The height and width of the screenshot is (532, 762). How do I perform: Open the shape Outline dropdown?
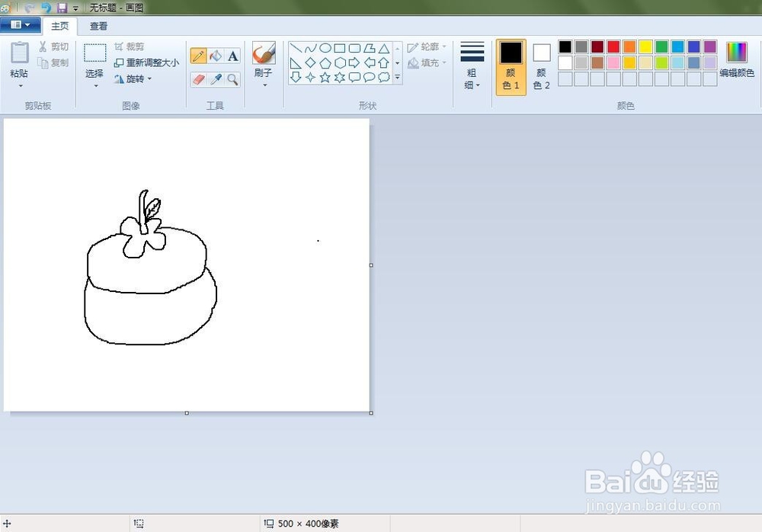click(x=427, y=46)
